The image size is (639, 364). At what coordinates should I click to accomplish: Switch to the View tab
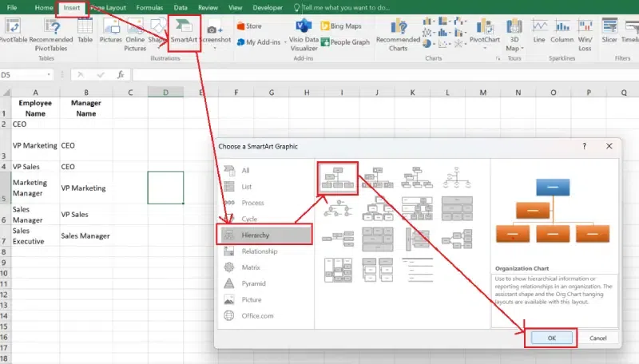235,7
